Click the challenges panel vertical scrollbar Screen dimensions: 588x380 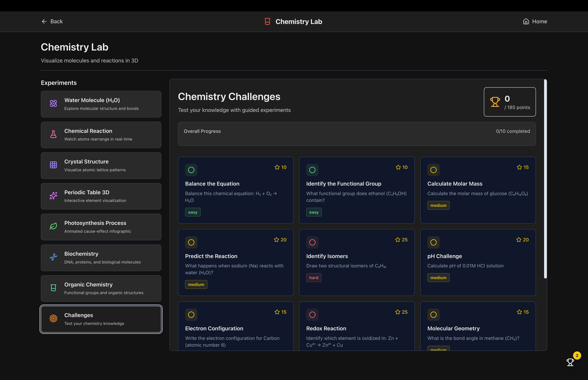click(545, 179)
